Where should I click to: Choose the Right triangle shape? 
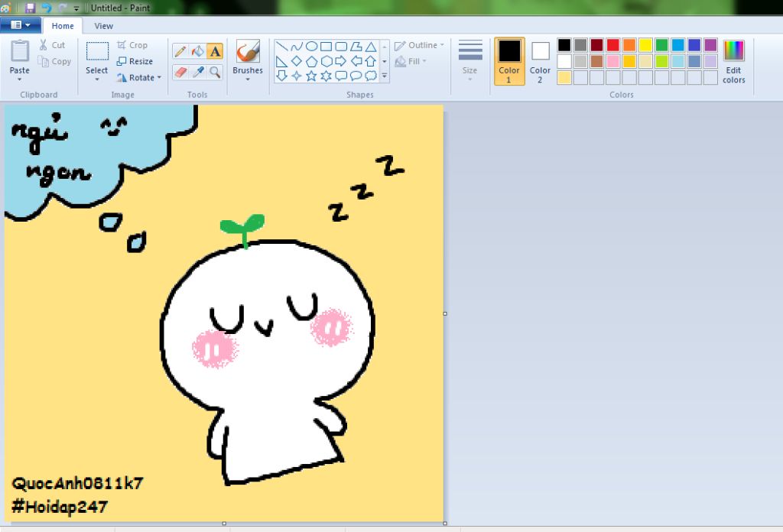tap(281, 61)
